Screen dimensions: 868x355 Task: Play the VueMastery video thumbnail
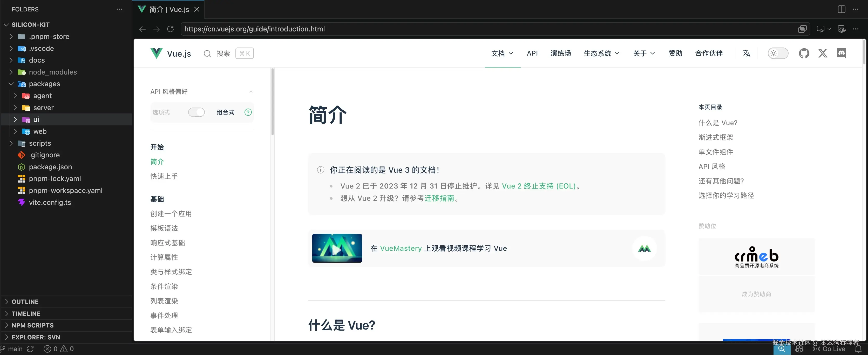[x=337, y=249]
